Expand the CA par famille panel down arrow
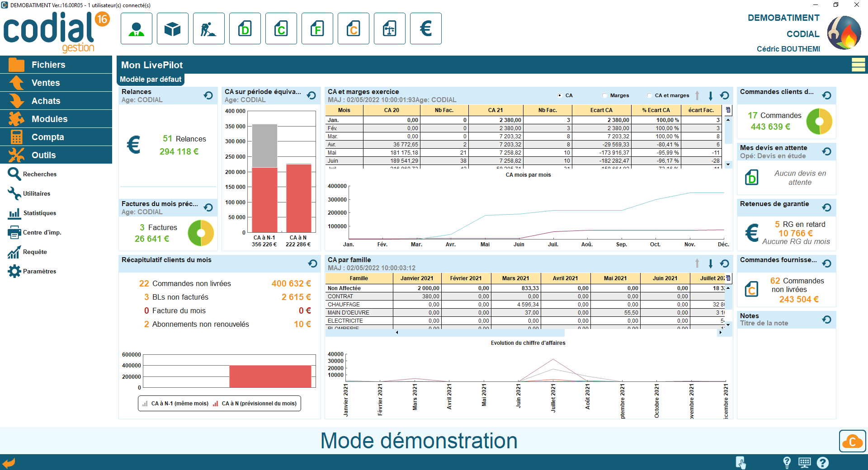This screenshot has width=868, height=470. [710, 263]
